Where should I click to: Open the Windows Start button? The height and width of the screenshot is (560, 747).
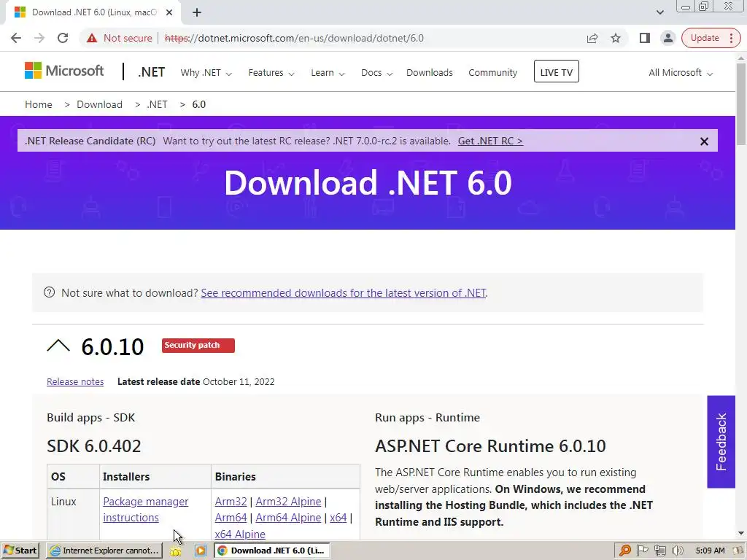[20, 551]
